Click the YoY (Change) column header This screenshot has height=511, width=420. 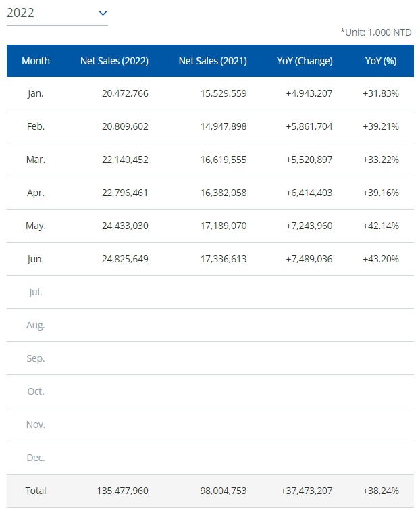[x=305, y=61]
